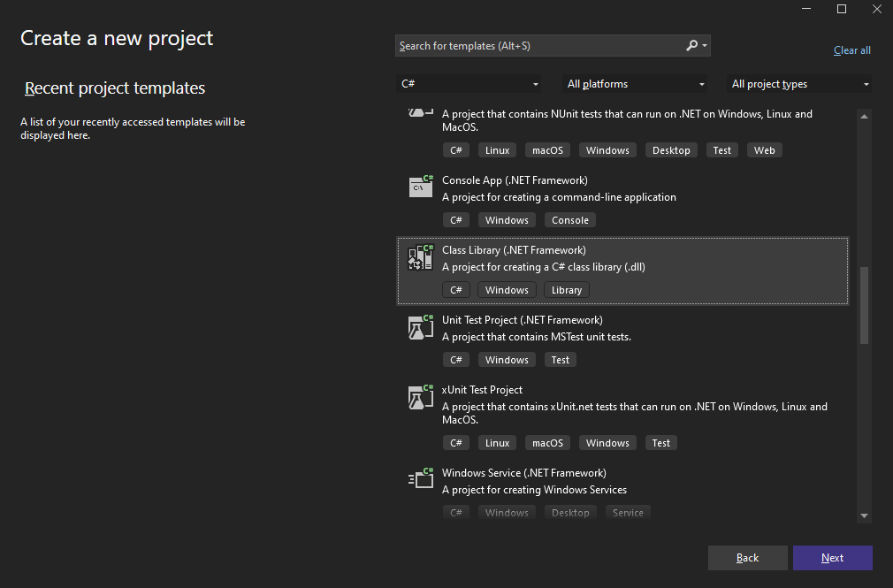Image resolution: width=893 pixels, height=588 pixels.
Task: Click the Unit Test Project template icon
Action: click(x=421, y=327)
